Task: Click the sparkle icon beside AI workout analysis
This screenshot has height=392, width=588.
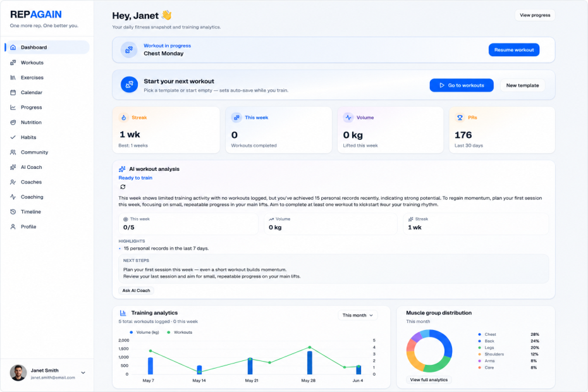Action: click(122, 169)
